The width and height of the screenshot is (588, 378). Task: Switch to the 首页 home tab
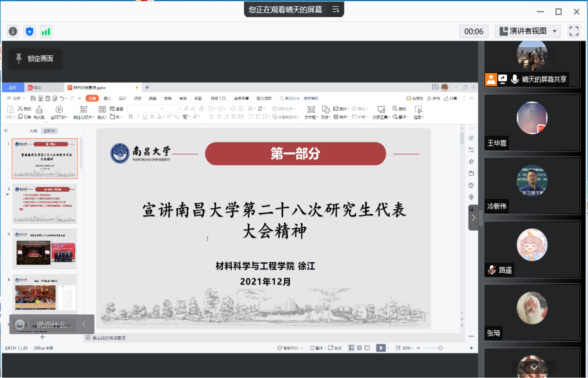click(13, 87)
